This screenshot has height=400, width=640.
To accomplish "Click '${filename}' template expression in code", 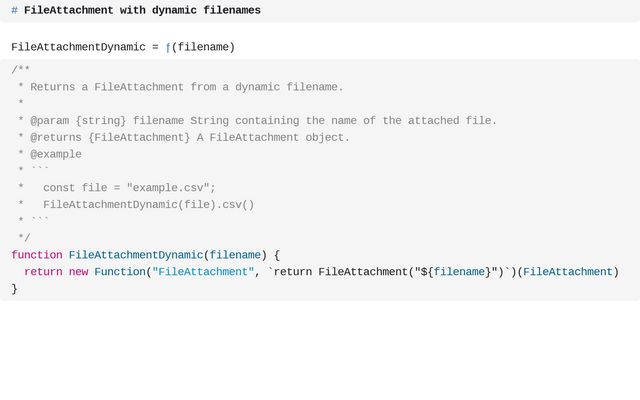I will point(456,272).
